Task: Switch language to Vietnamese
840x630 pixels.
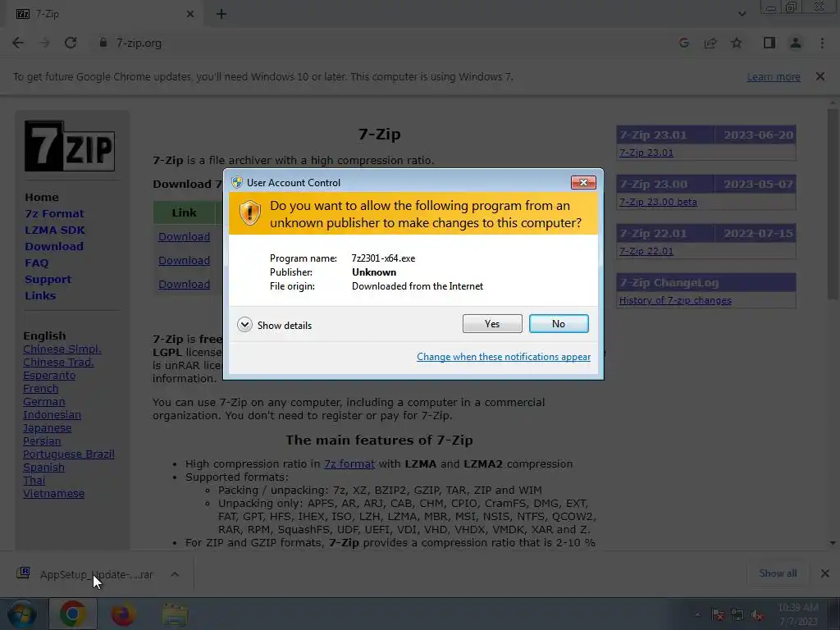Action: pos(53,493)
